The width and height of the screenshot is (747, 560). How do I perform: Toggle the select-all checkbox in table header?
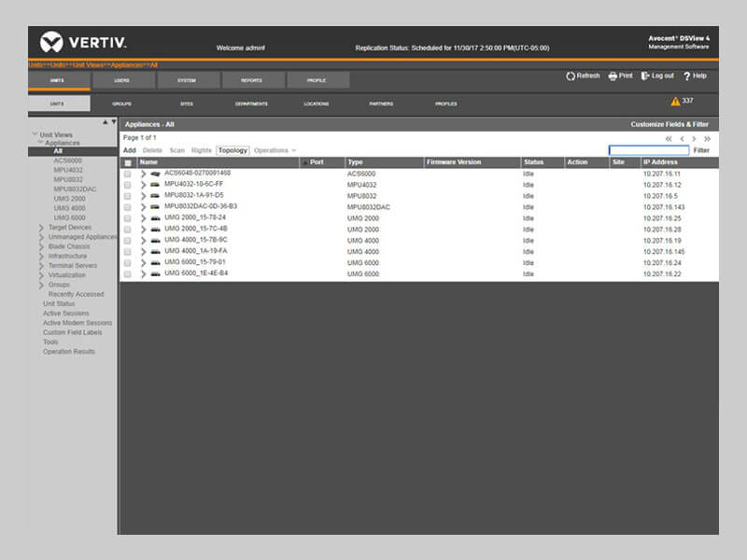pyautogui.click(x=128, y=162)
